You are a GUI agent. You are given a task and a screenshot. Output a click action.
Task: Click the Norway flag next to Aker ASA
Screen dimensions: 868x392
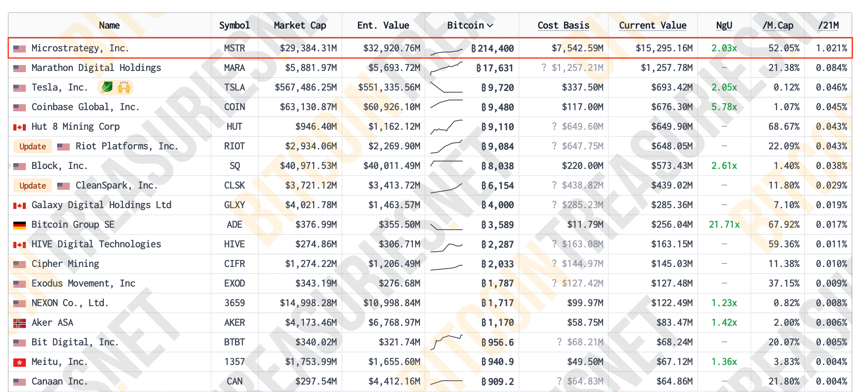pyautogui.click(x=20, y=323)
